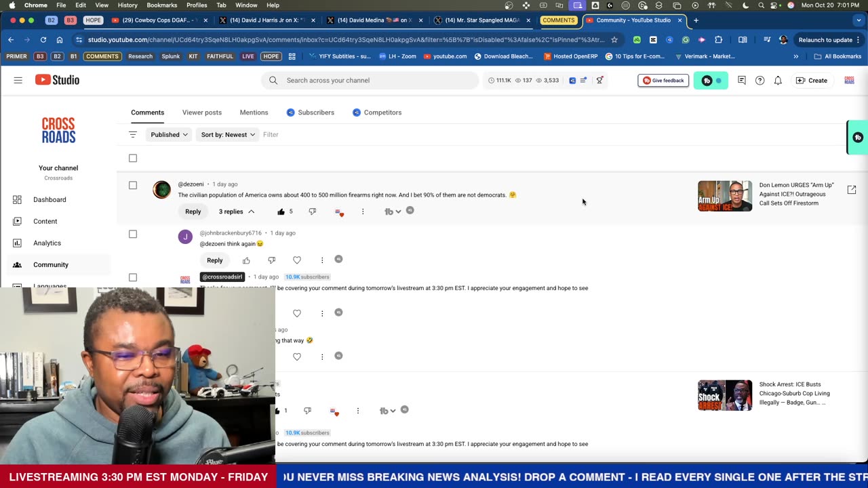
Task: Reply to the @dezoeni comment
Action: coord(193,211)
